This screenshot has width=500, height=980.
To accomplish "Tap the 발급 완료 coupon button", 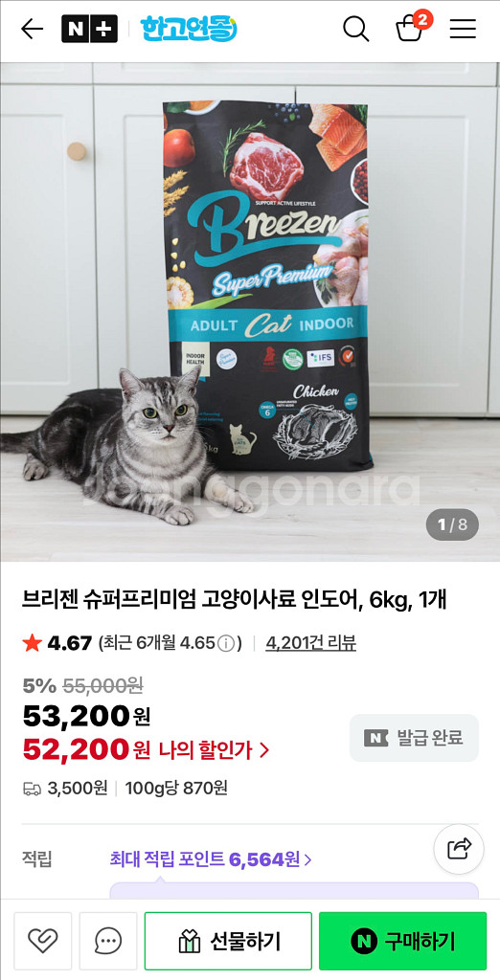I will 414,738.
